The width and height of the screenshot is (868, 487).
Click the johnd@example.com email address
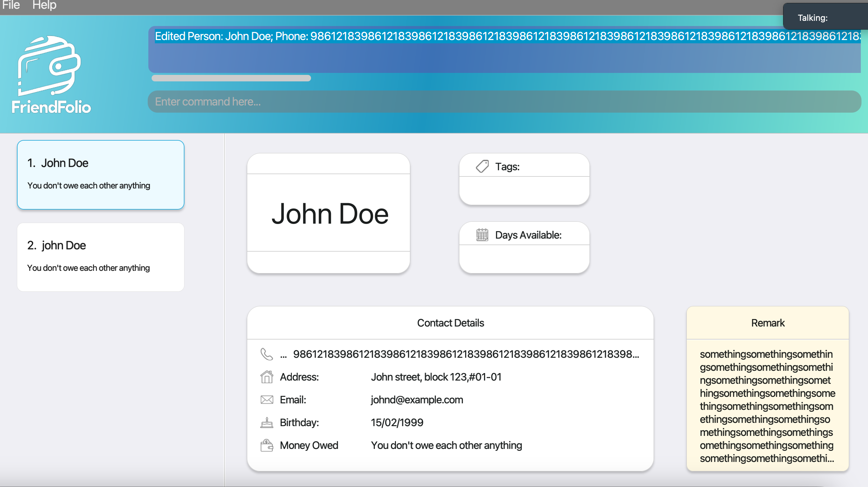[x=417, y=400]
